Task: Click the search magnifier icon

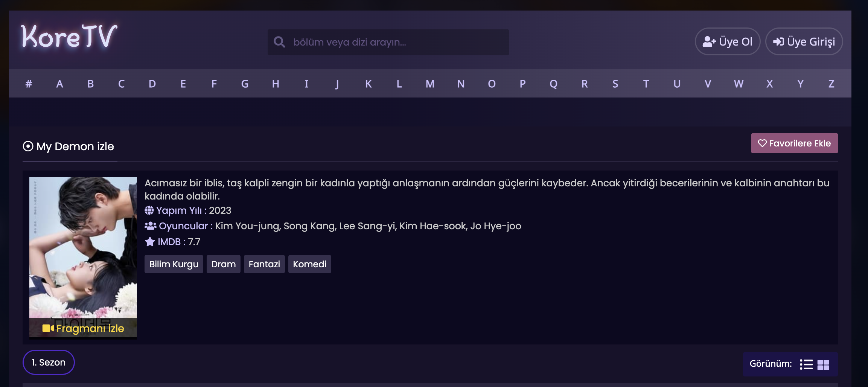Action: tap(279, 42)
